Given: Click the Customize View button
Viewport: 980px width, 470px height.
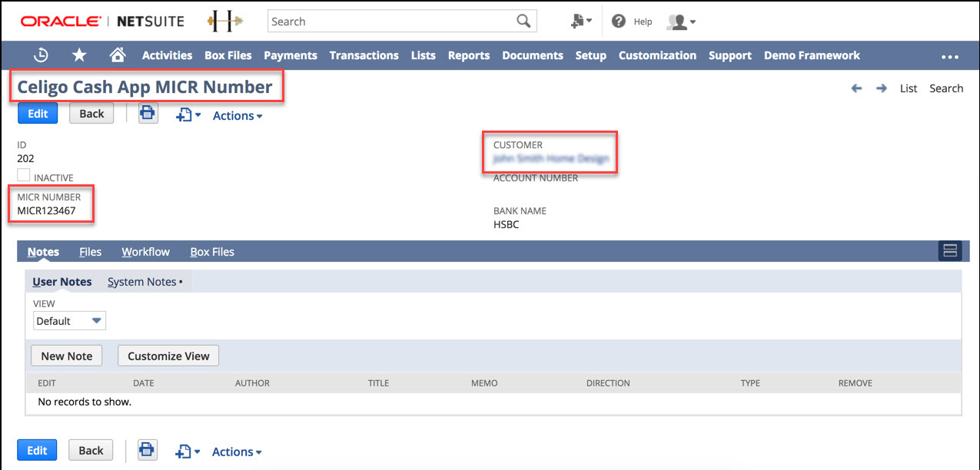Looking at the screenshot, I should [x=168, y=356].
